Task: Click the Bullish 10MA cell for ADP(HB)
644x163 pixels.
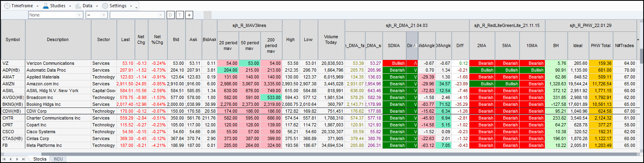Action: coord(532,70)
